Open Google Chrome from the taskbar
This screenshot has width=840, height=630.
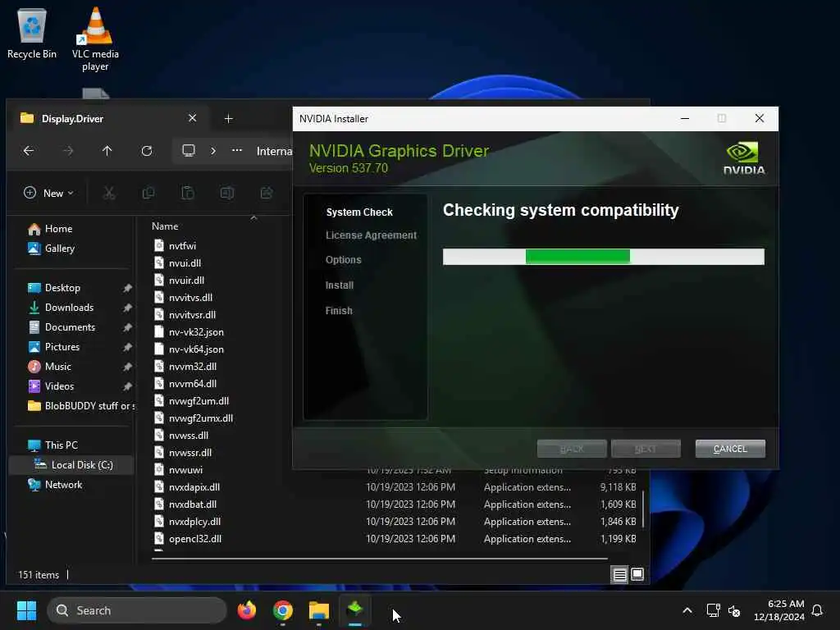pos(283,610)
